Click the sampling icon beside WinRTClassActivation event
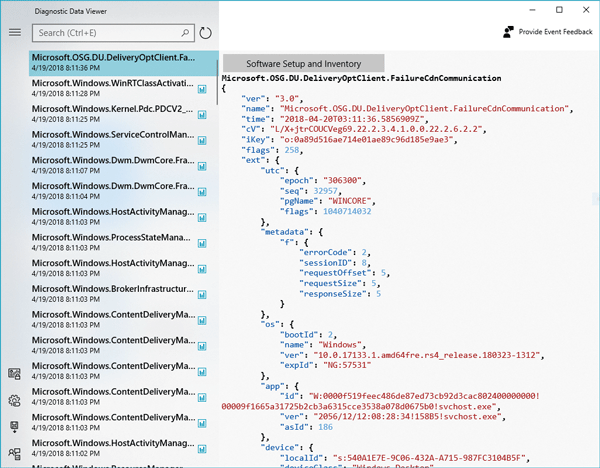The height and width of the screenshot is (468, 600). click(202, 89)
